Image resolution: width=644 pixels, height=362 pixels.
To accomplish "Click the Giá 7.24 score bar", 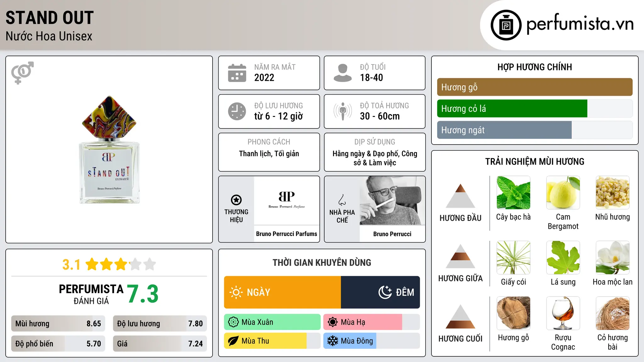I will [160, 344].
